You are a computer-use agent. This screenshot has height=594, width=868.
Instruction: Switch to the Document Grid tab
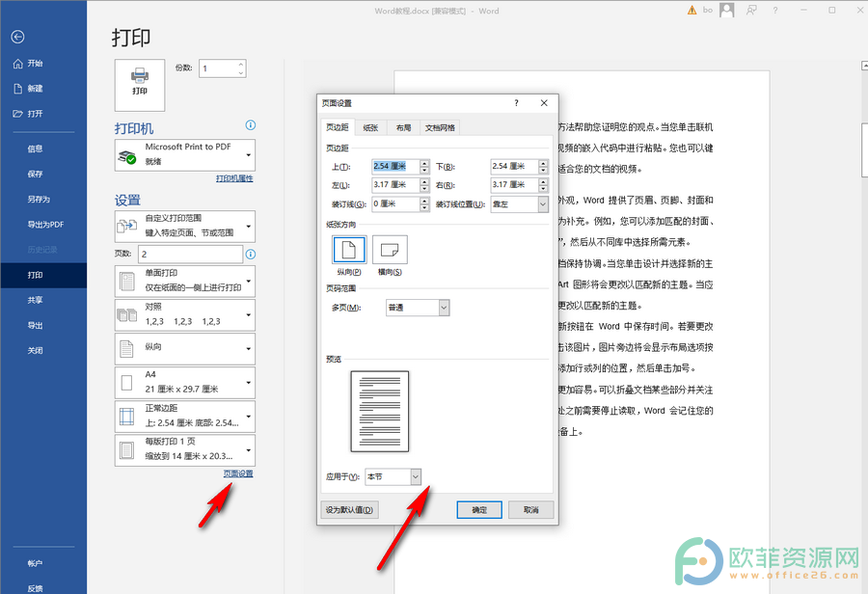click(x=440, y=128)
